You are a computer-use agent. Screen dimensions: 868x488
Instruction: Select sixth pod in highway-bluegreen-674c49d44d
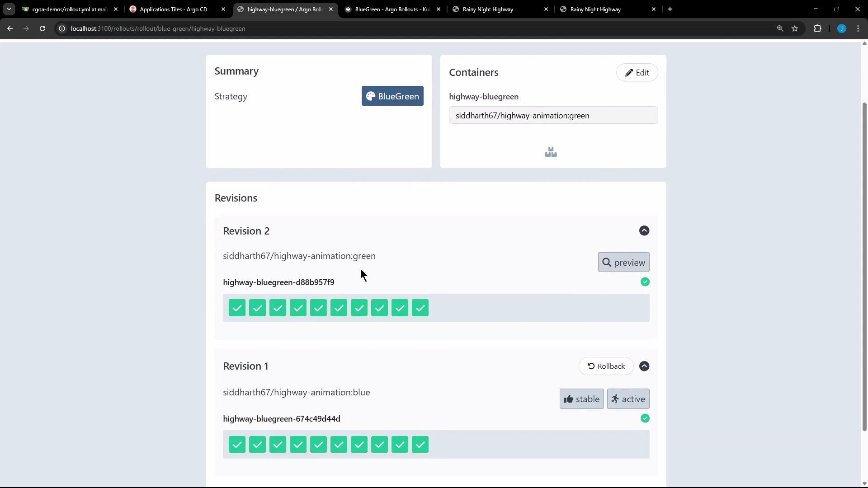pos(339,445)
